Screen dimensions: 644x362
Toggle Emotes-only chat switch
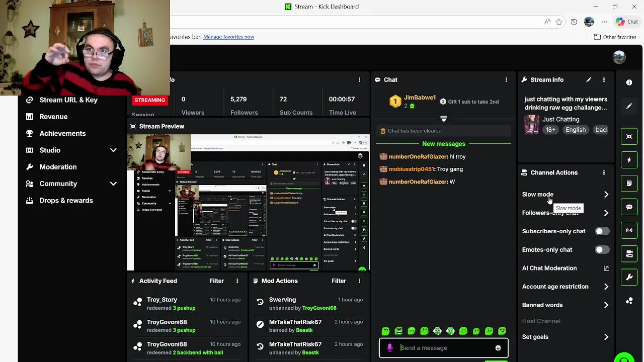[x=602, y=250]
